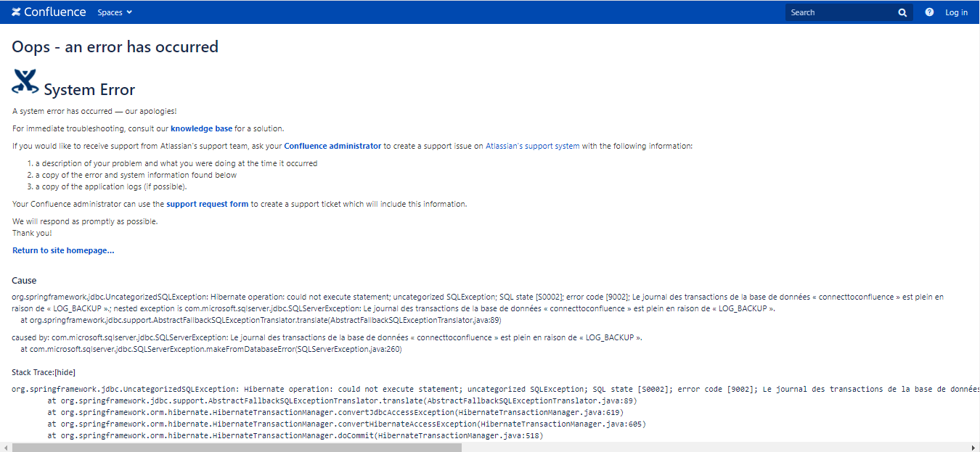Click Return to site homepage link

point(63,250)
